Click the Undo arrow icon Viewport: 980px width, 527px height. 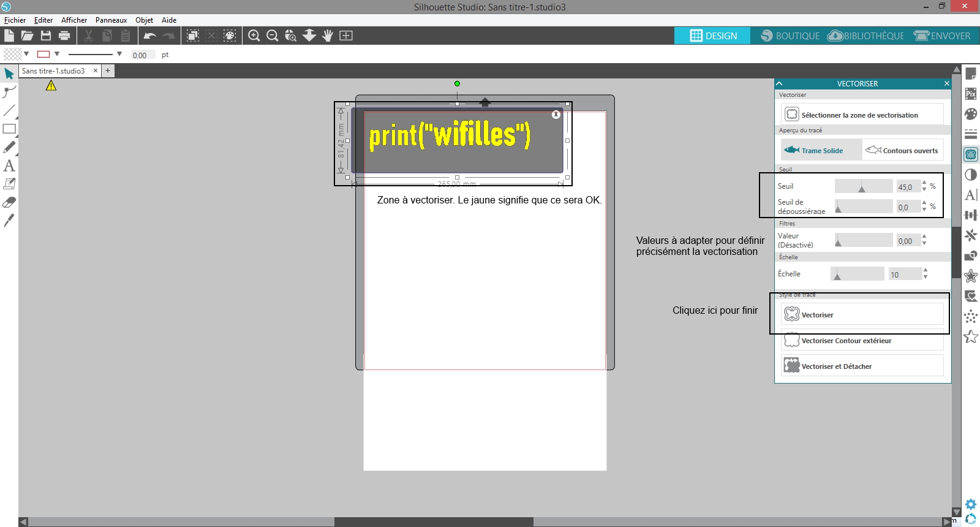click(149, 36)
